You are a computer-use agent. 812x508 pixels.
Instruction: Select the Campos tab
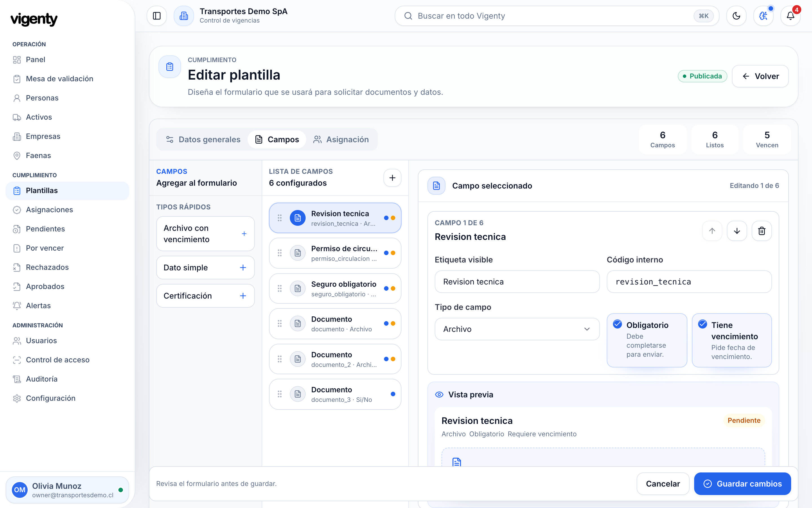(x=277, y=139)
